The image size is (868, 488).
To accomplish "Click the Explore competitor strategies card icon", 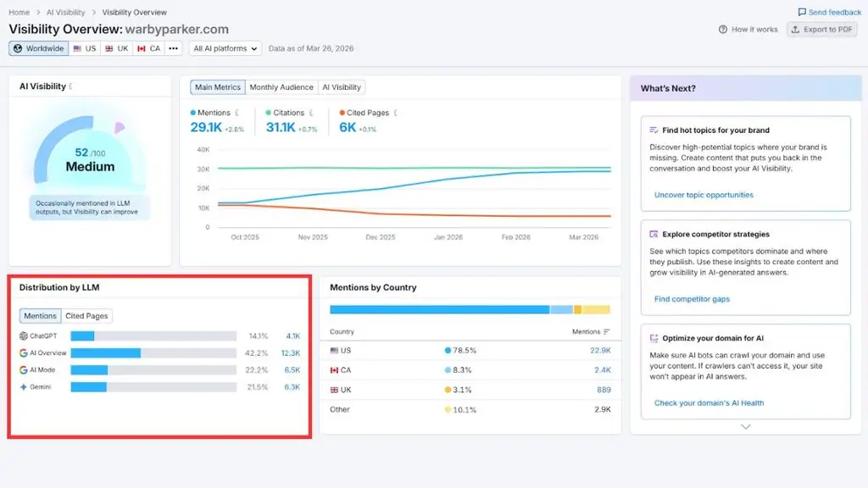I will coord(654,234).
